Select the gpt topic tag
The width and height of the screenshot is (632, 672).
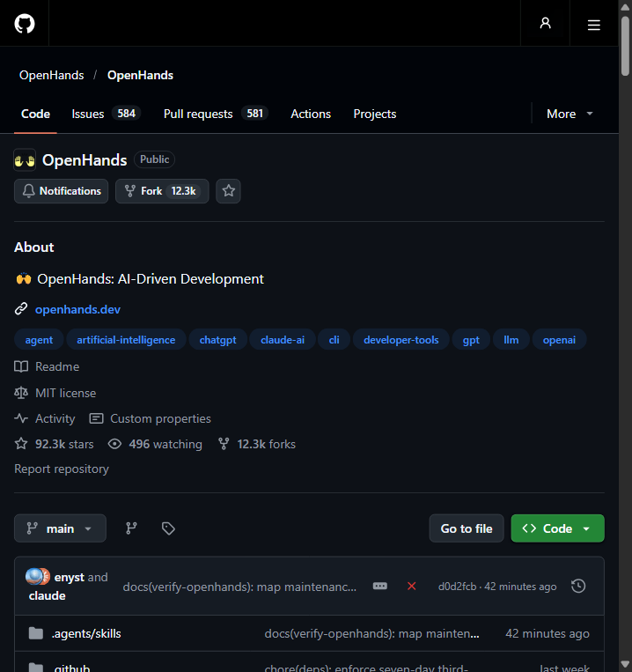[471, 340]
